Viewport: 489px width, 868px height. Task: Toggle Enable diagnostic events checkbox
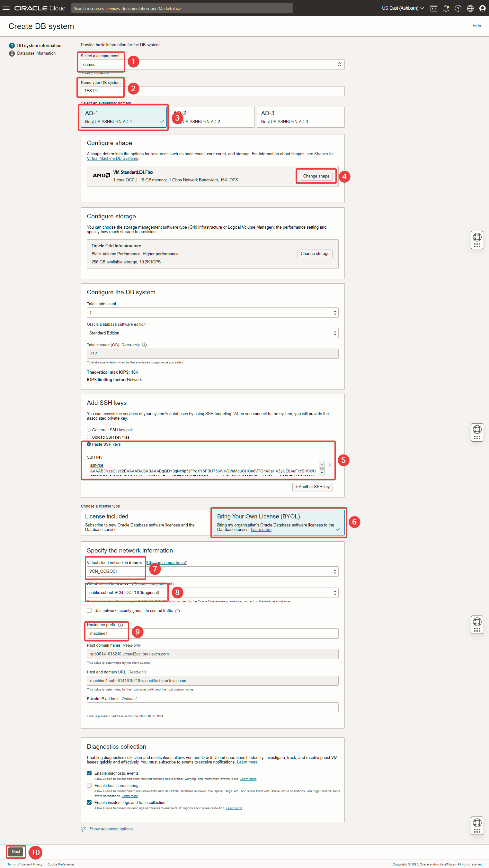(89, 773)
